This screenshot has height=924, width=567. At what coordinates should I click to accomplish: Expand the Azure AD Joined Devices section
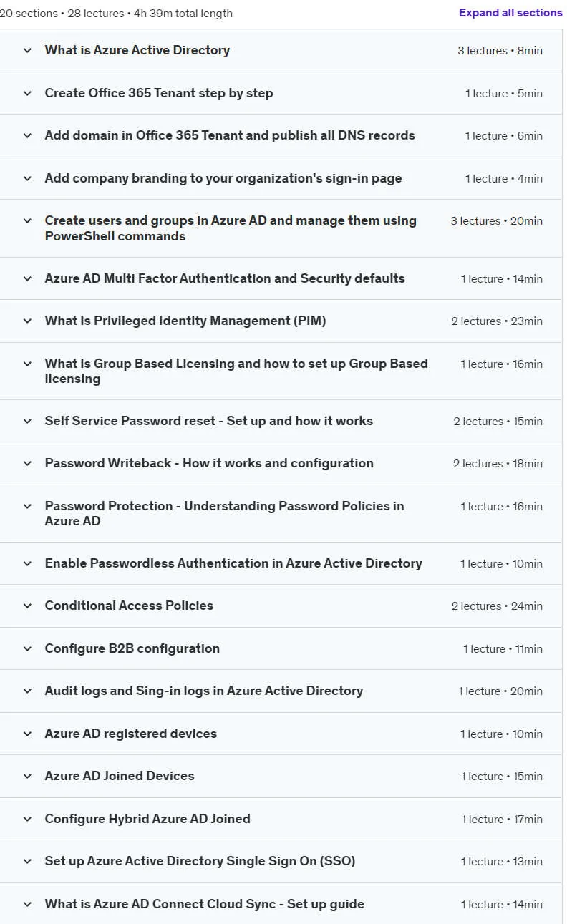tap(281, 776)
